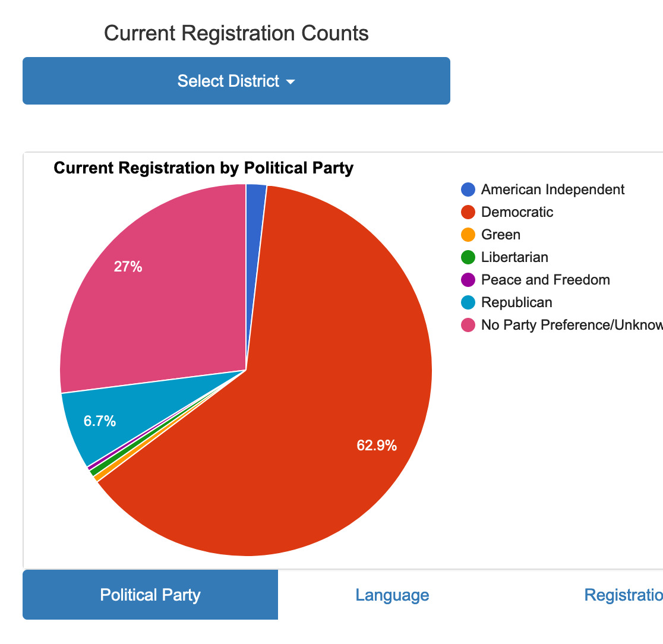Click the Republican legend color dot

(468, 302)
